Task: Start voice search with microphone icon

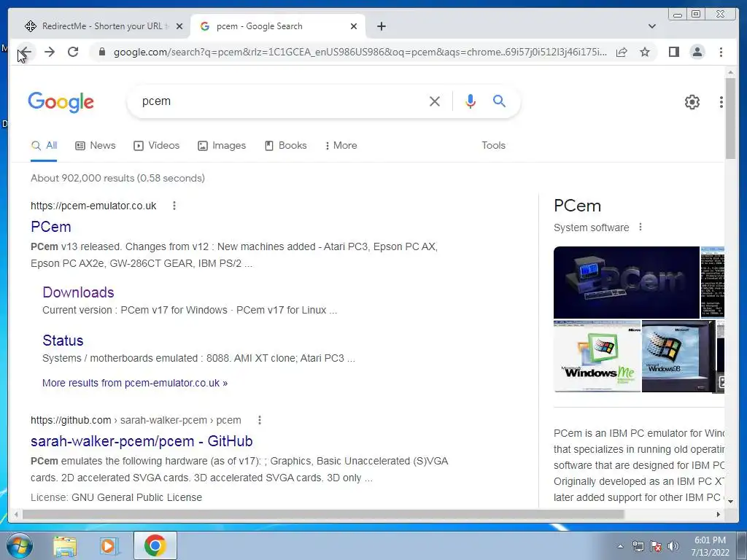Action: point(471,101)
